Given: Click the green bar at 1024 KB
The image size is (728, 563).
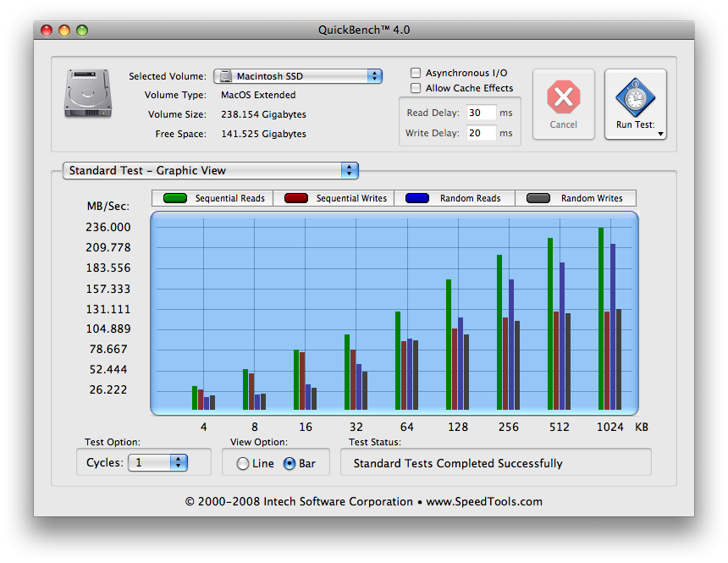Looking at the screenshot, I should [601, 318].
